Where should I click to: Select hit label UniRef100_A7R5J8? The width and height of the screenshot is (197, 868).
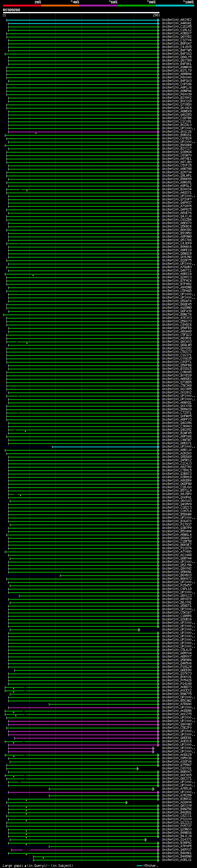(x=177, y=789)
